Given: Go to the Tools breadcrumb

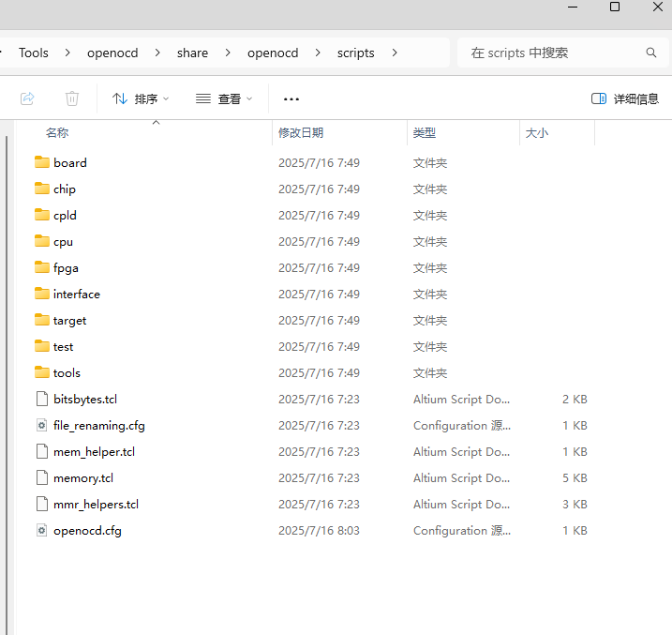Looking at the screenshot, I should point(34,53).
